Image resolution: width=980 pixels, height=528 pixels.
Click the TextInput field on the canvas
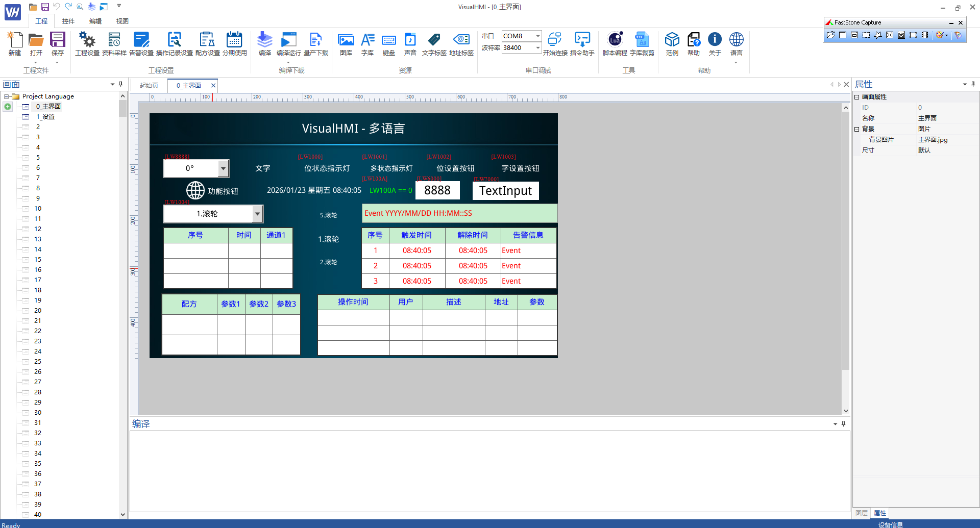tap(505, 191)
